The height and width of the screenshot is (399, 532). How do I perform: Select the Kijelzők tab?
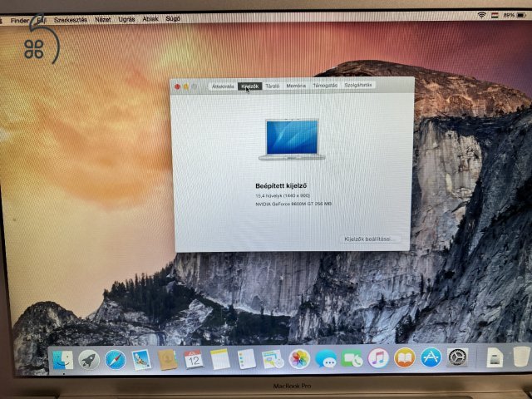[249, 86]
